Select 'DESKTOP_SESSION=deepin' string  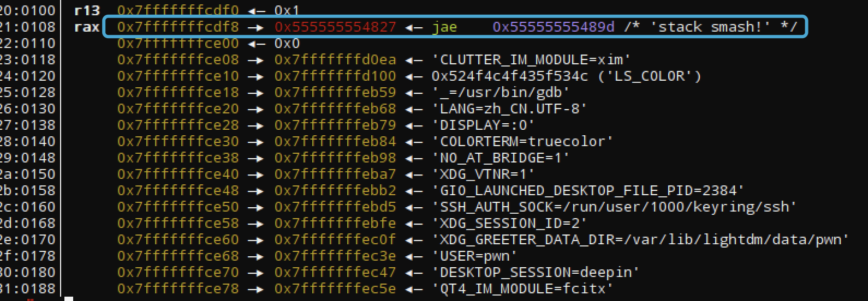536,272
